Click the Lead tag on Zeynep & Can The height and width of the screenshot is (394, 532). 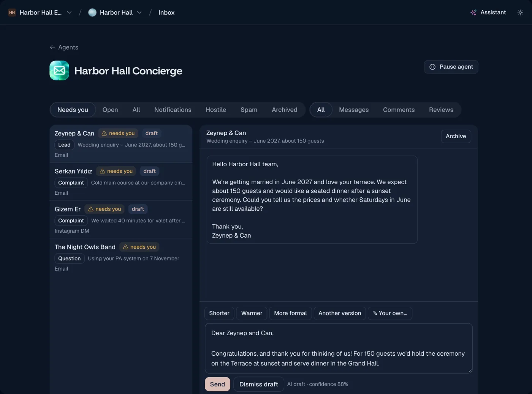tap(64, 145)
